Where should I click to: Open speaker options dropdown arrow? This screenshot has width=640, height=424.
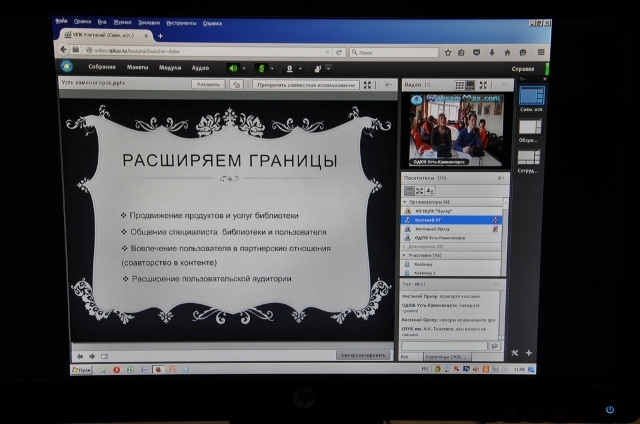tap(244, 68)
